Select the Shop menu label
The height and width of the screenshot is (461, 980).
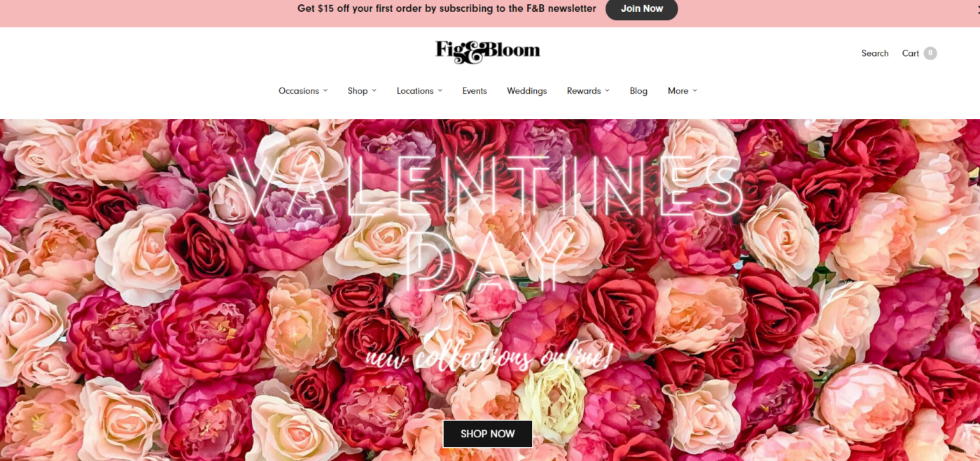click(x=358, y=91)
